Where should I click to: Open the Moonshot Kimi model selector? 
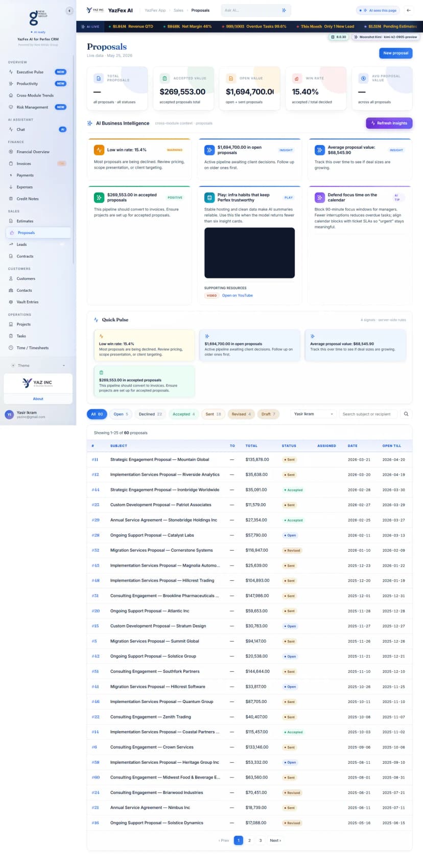386,37
